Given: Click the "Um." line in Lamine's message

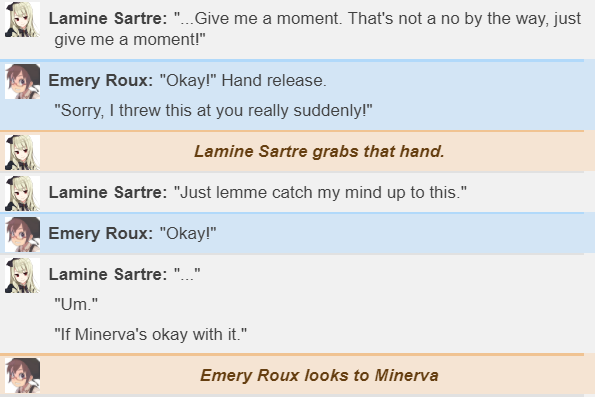Looking at the screenshot, I should coord(76,304).
